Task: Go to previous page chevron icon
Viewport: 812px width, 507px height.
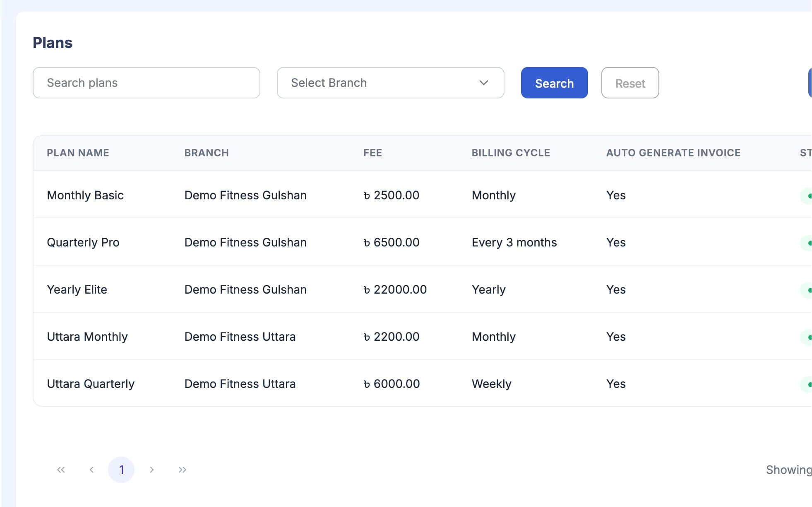Action: (x=91, y=470)
